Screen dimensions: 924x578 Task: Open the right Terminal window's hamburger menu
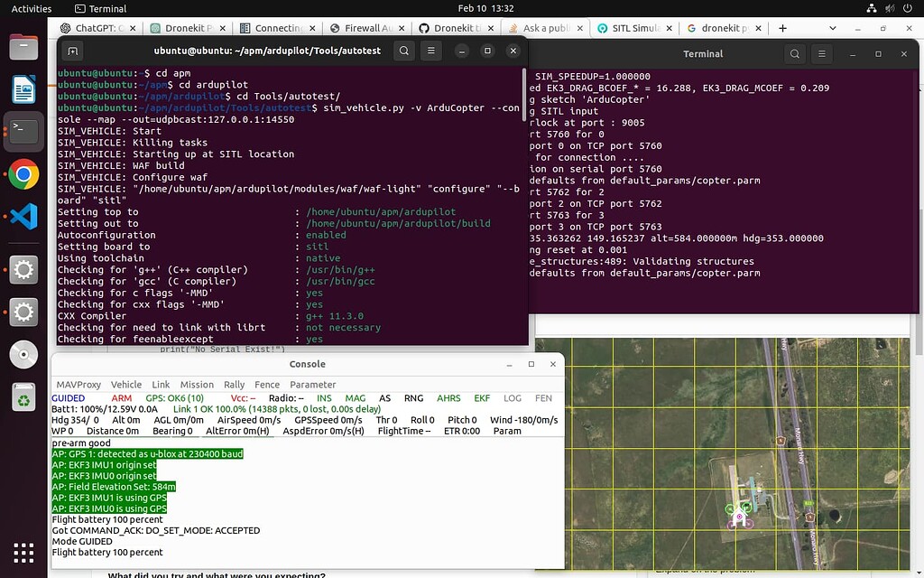821,53
